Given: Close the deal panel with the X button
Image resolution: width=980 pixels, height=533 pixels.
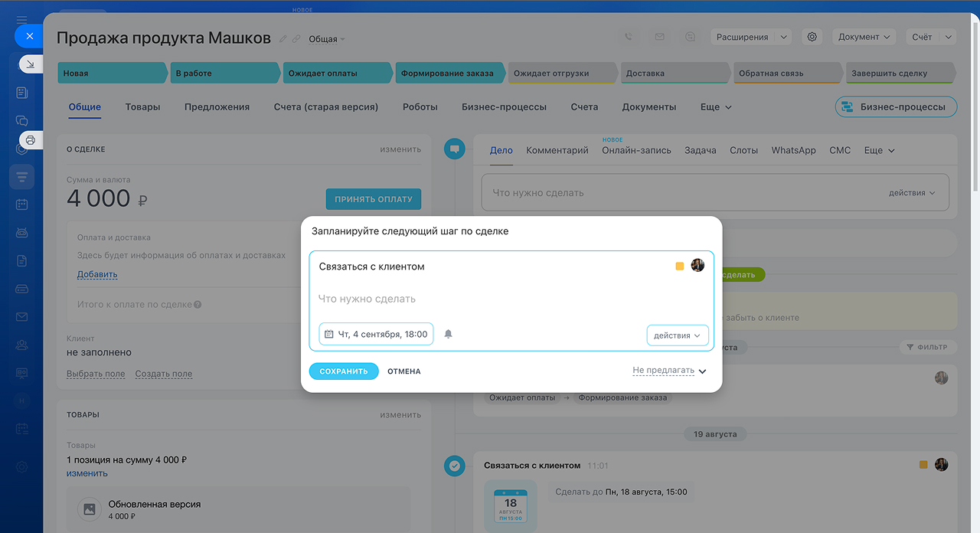Looking at the screenshot, I should 29,36.
